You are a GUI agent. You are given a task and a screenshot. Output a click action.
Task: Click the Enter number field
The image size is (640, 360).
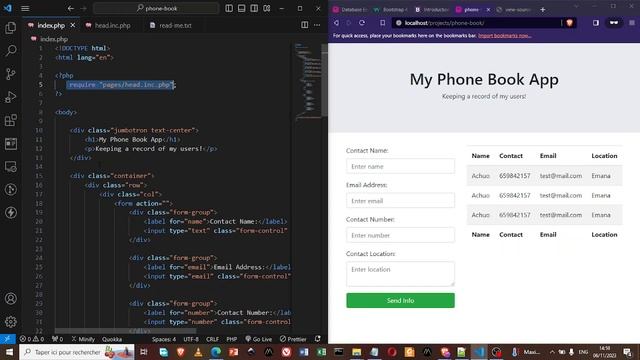point(400,235)
